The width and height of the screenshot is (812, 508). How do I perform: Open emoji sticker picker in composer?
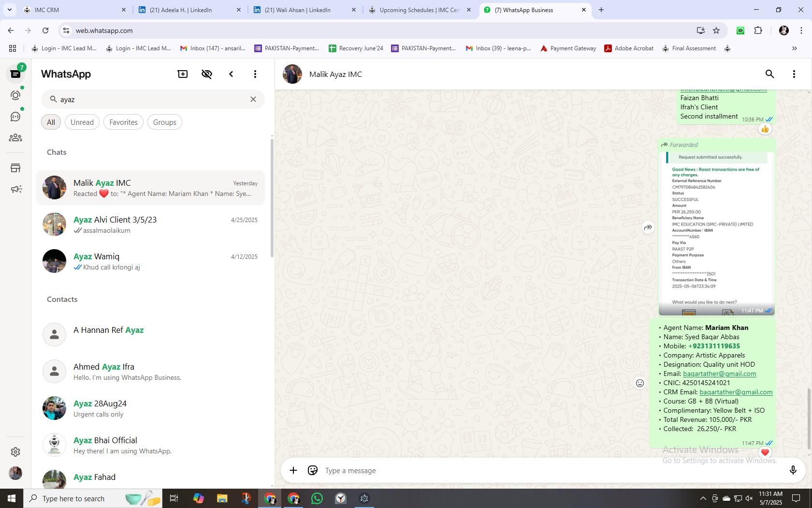pos(313,470)
